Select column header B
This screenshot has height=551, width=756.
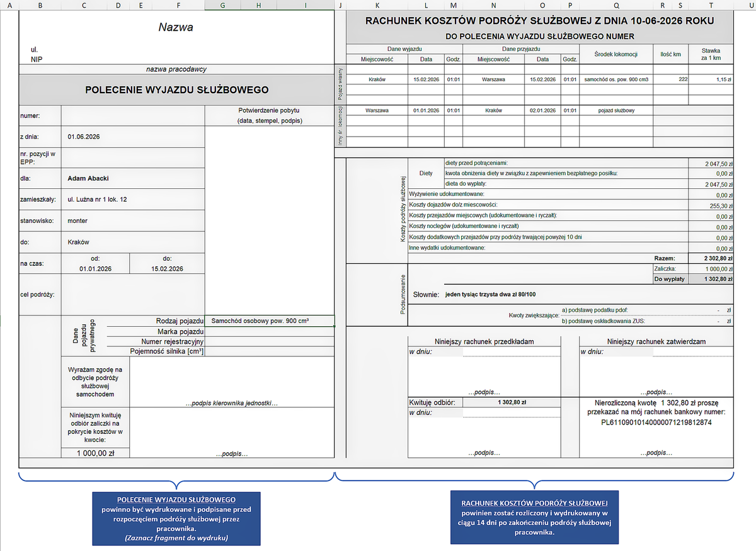40,6
